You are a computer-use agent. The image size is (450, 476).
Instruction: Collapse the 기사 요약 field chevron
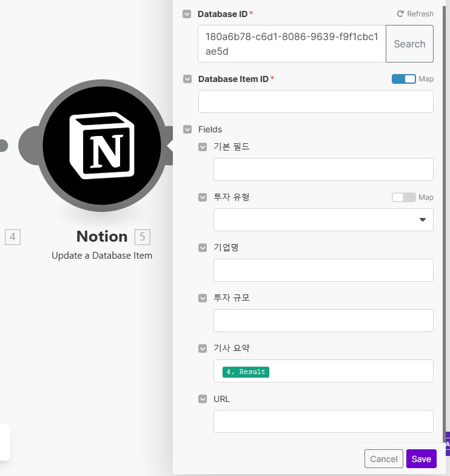(x=203, y=348)
